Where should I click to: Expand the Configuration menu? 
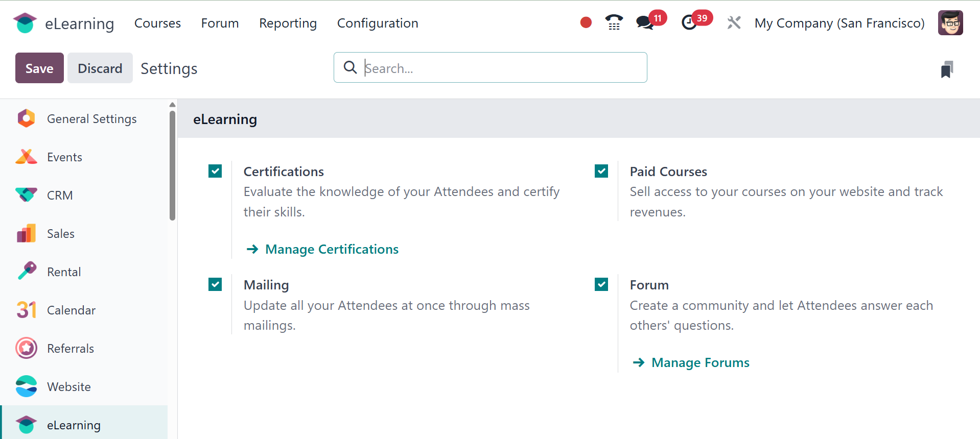click(x=378, y=23)
